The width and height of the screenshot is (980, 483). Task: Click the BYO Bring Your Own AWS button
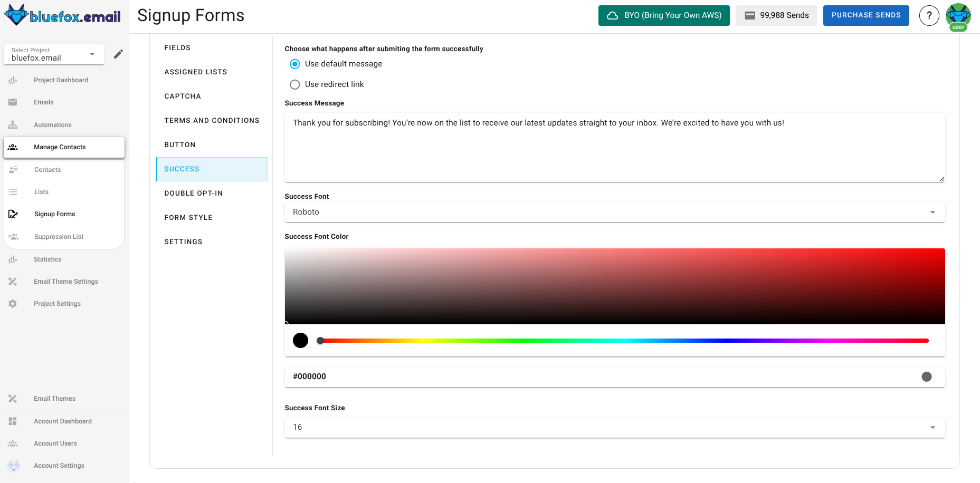(x=663, y=15)
